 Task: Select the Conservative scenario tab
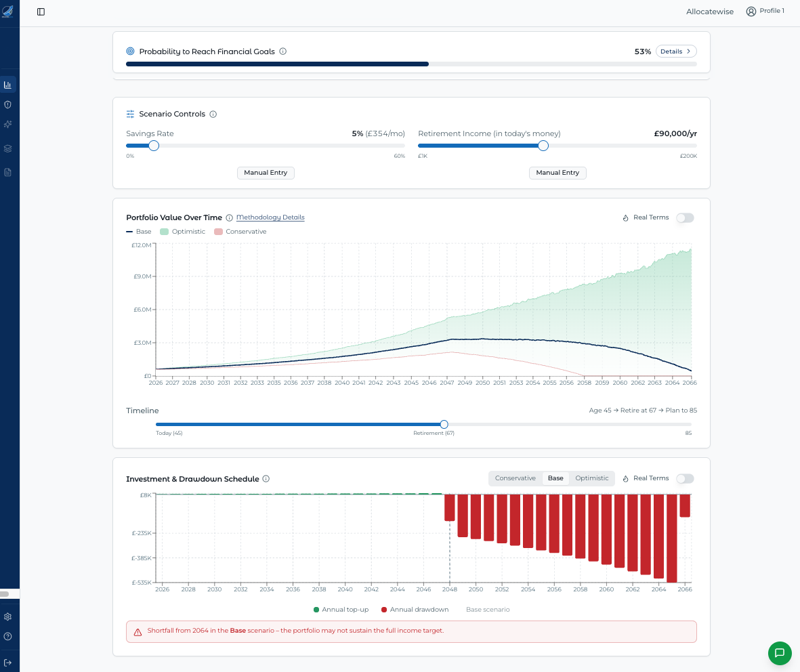pos(515,479)
